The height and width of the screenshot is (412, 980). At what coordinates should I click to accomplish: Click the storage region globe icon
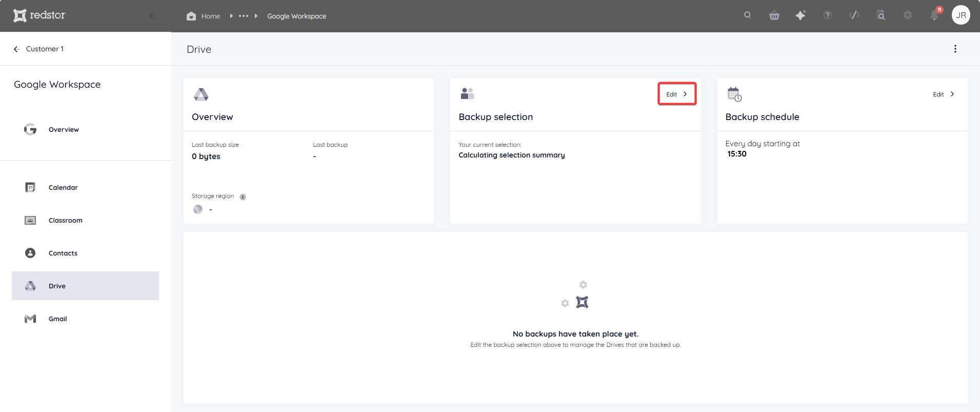(x=198, y=209)
